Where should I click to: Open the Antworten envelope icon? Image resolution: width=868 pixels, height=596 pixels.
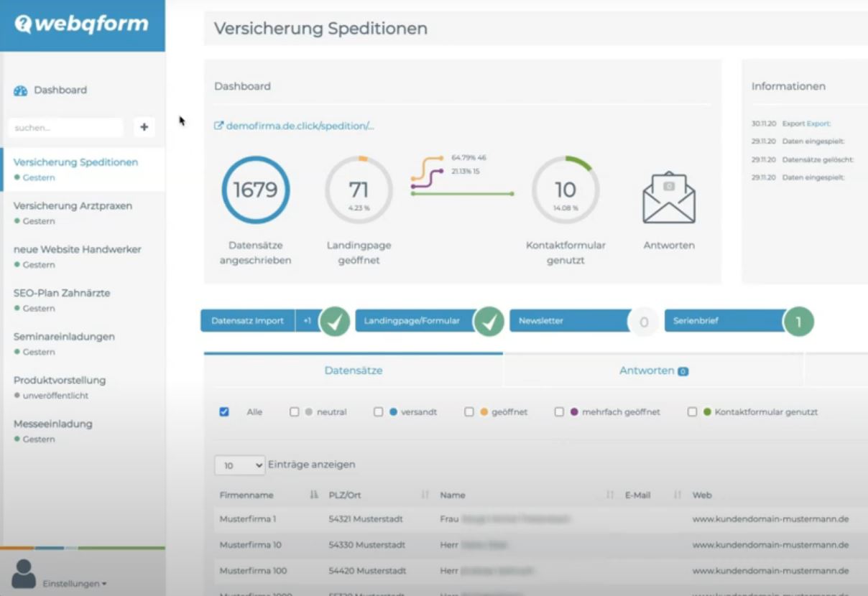point(669,197)
